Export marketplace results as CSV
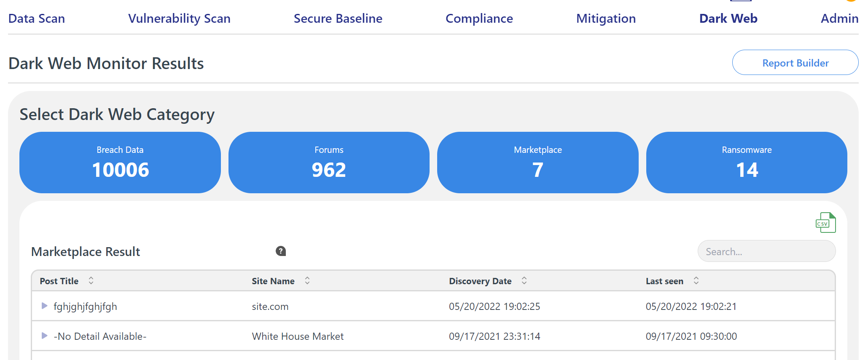Viewport: 868px width, 360px height. point(825,223)
